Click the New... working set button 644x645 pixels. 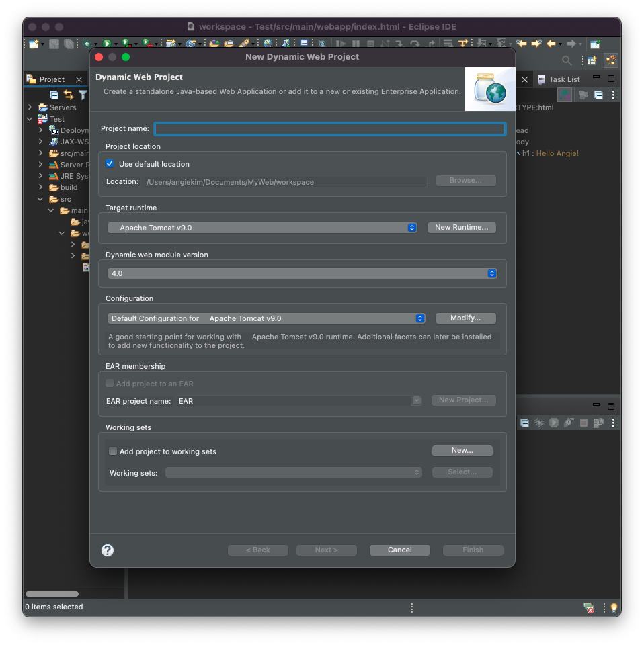[462, 450]
